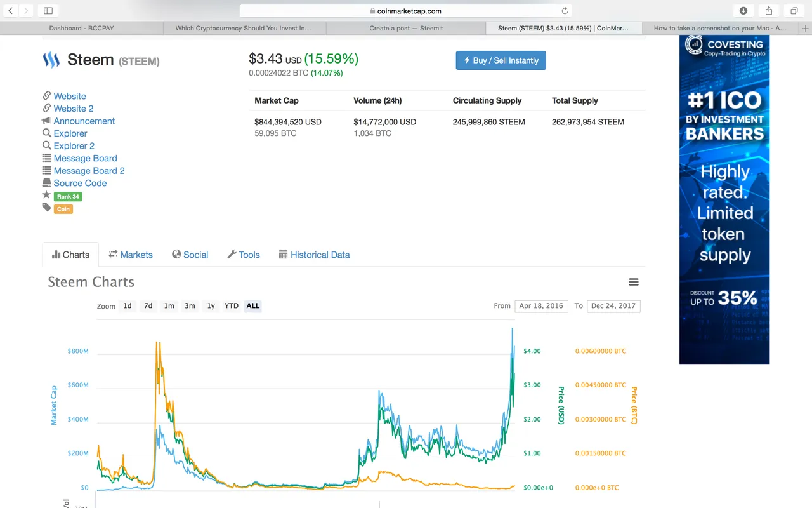The height and width of the screenshot is (508, 812).
Task: Open the Historical Data tab
Action: tap(314, 255)
